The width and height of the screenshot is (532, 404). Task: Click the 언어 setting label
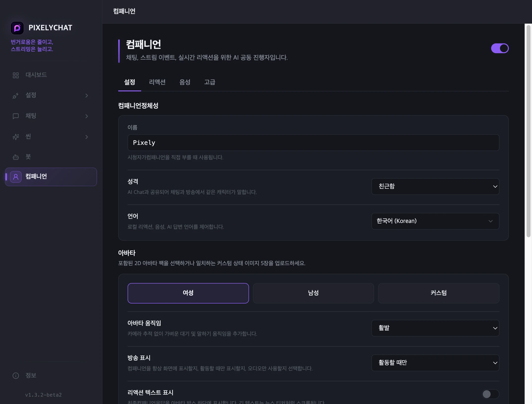pos(133,217)
